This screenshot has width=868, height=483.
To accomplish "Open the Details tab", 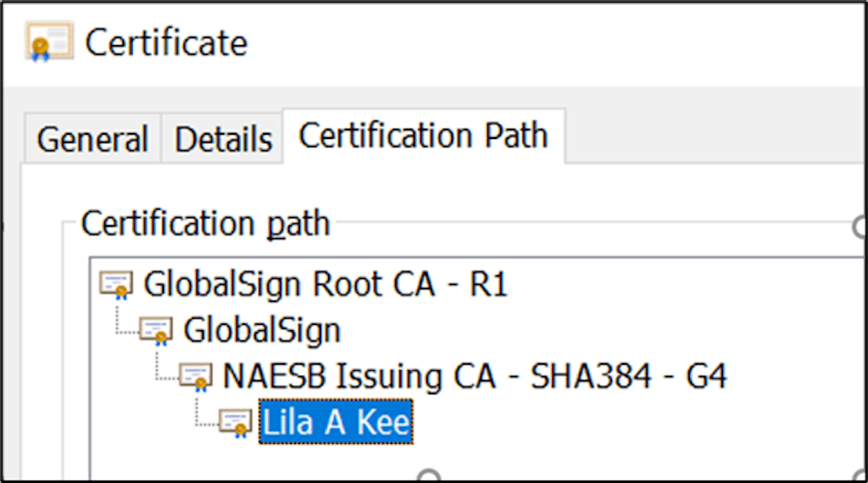I will (223, 138).
